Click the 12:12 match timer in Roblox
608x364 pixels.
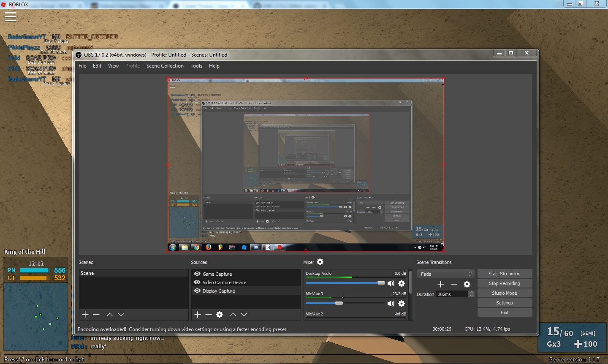coord(36,263)
